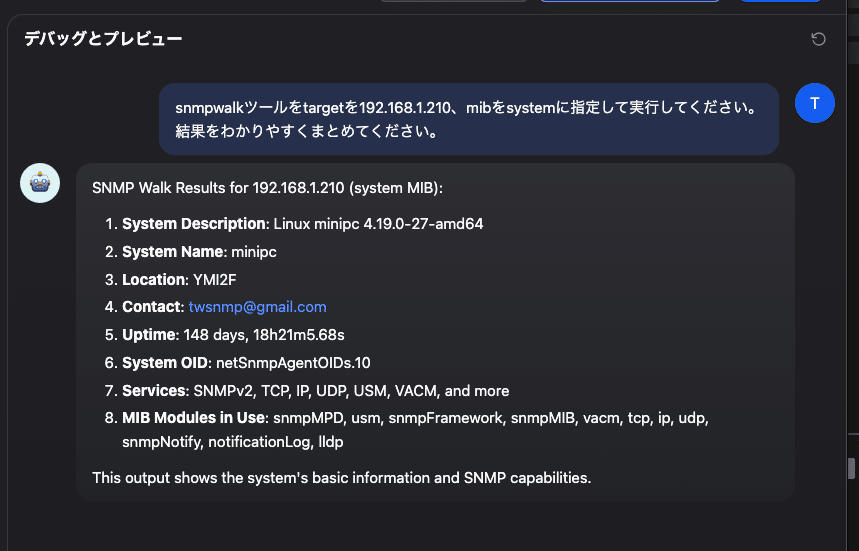Click the blue-outlined button at the top
Screen dimensions: 859x551
630,1
